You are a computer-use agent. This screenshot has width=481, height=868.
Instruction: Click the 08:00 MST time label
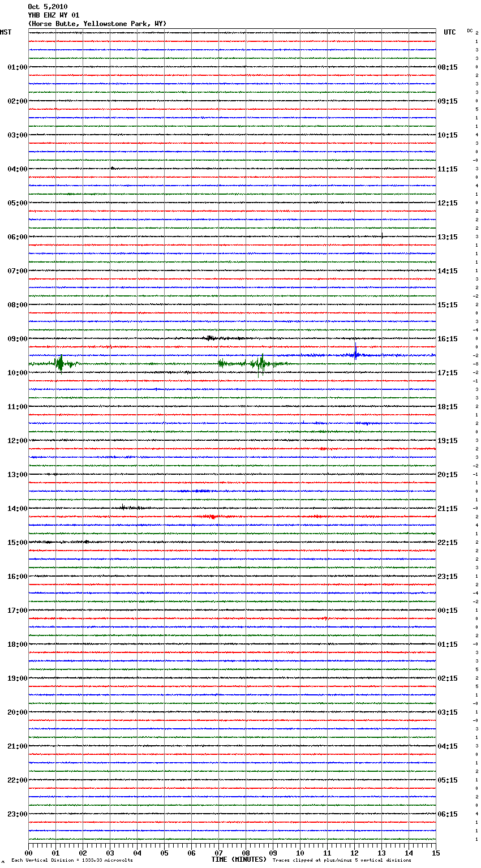[18, 305]
